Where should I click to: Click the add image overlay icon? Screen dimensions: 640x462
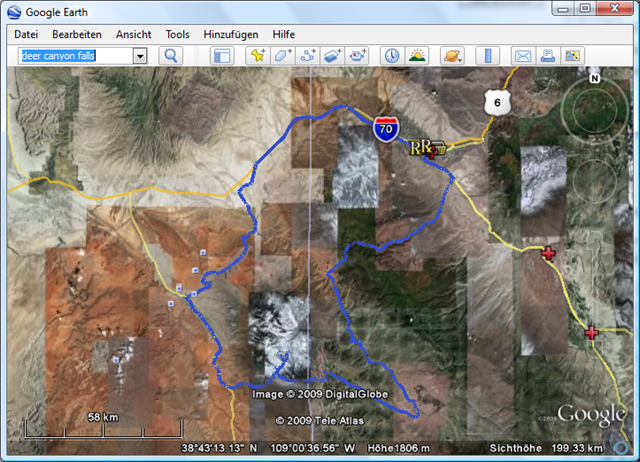[333, 56]
